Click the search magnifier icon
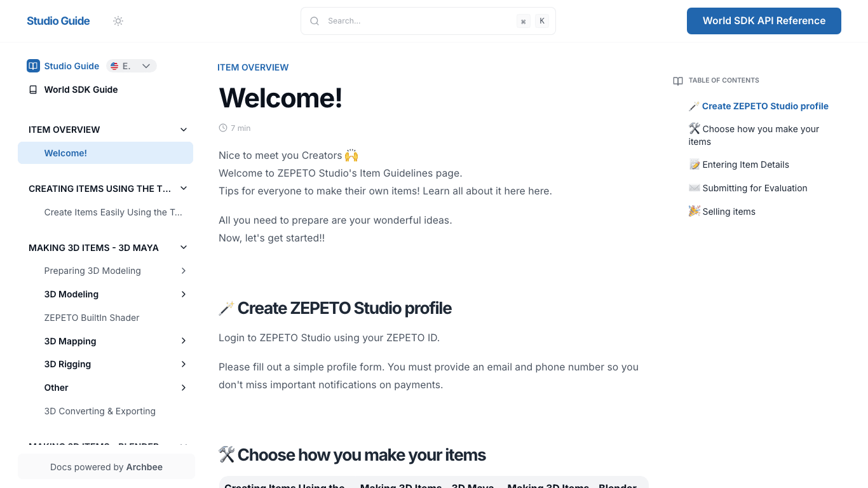 tap(315, 20)
